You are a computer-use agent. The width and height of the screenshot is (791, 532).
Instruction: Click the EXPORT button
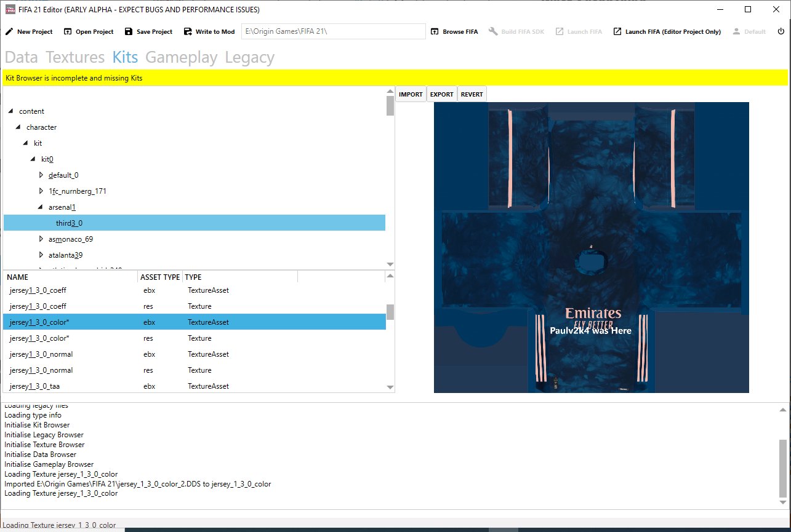point(441,93)
